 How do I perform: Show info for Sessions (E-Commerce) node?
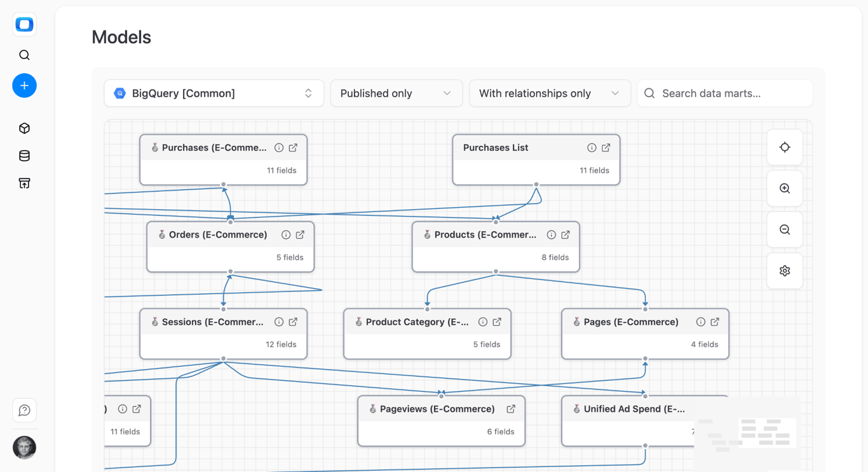coord(279,322)
